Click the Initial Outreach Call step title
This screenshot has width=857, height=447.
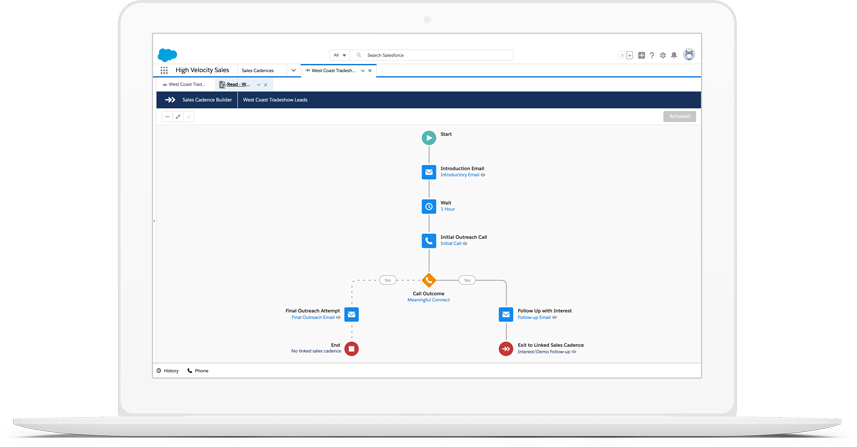click(463, 237)
